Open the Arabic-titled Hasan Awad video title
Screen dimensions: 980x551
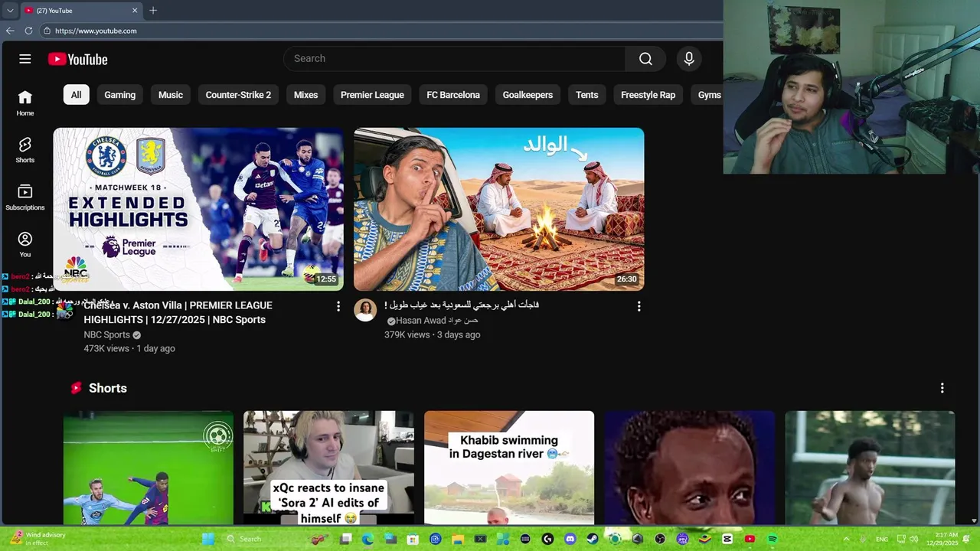point(462,305)
